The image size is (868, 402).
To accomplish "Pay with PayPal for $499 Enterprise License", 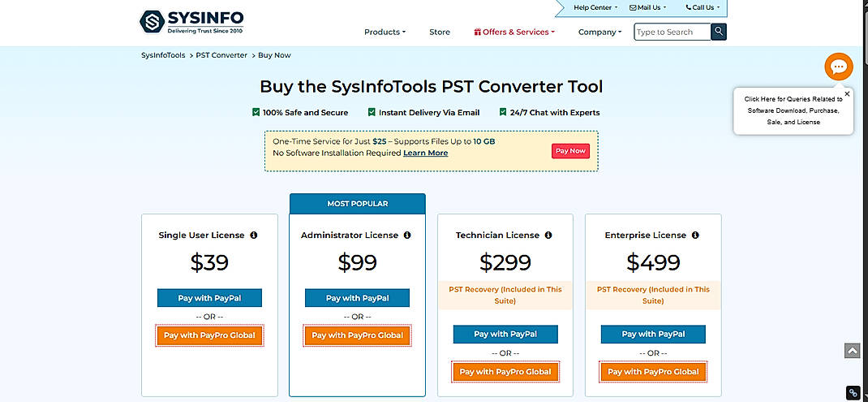I will coord(653,335).
